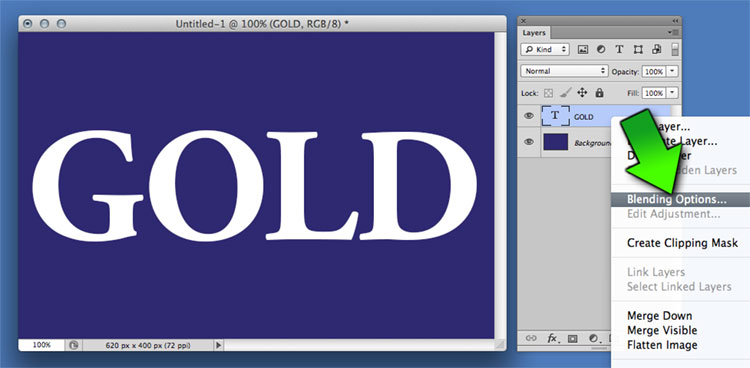Viewport: 750px width, 368px height.
Task: Click the link layers chain icon
Action: tap(531, 338)
